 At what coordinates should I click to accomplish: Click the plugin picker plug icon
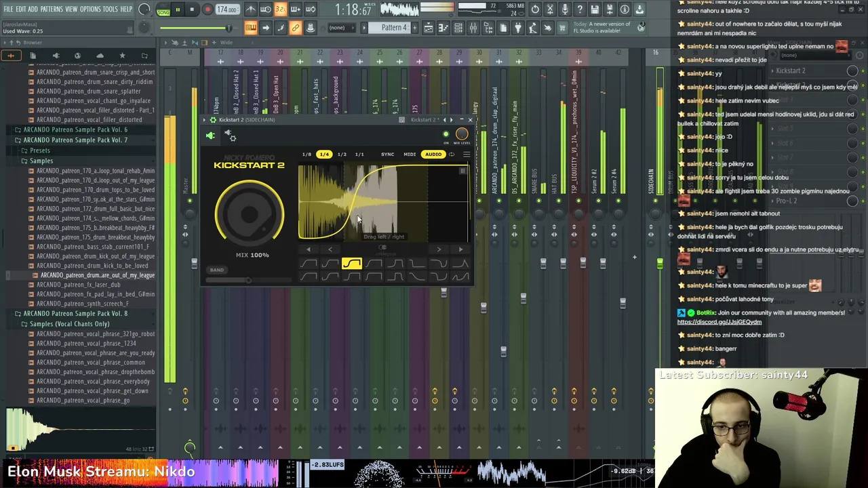[517, 28]
